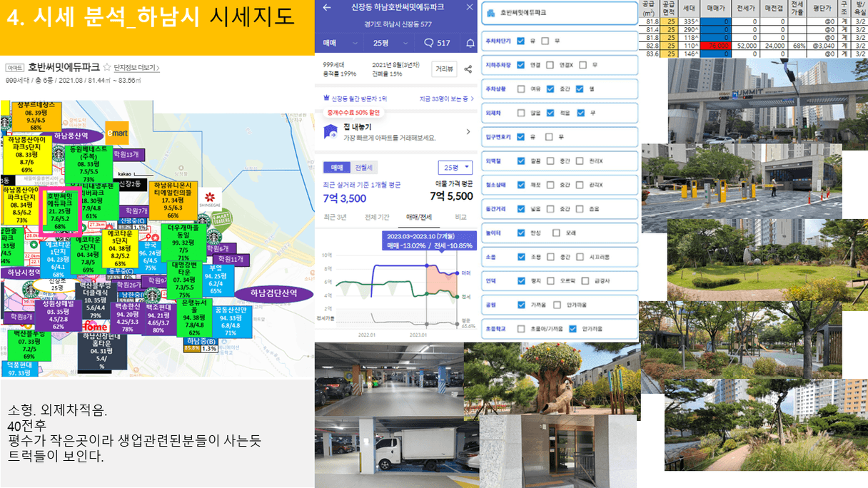The width and height of the screenshot is (868, 488).
Task: Toggle 넓음 in the 동간거리 row
Action: coord(521,209)
